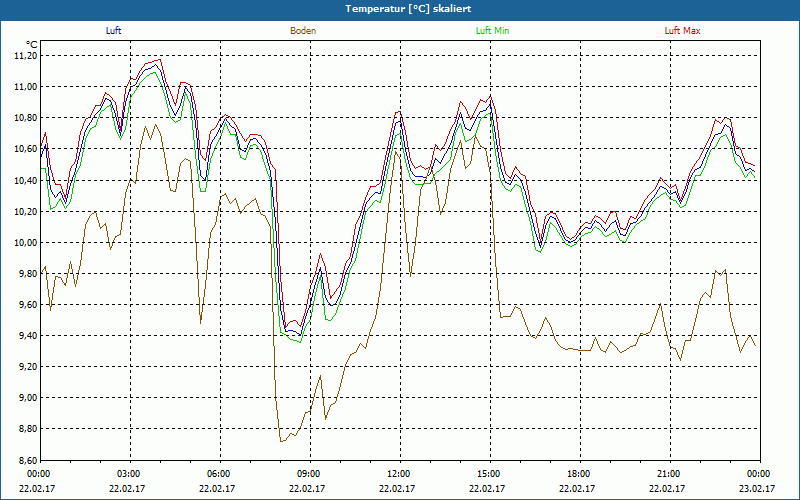Click the 9,80 y-axis value

pos(28,273)
